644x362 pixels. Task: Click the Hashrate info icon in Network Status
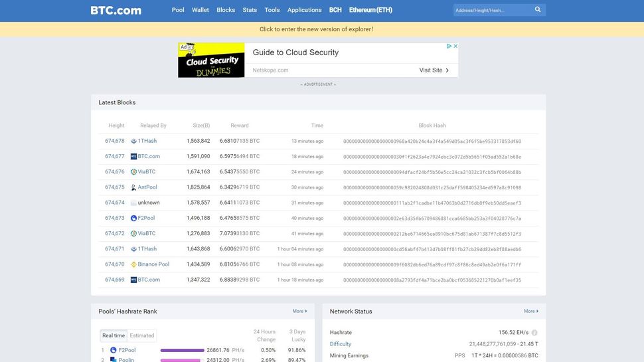coord(534,332)
